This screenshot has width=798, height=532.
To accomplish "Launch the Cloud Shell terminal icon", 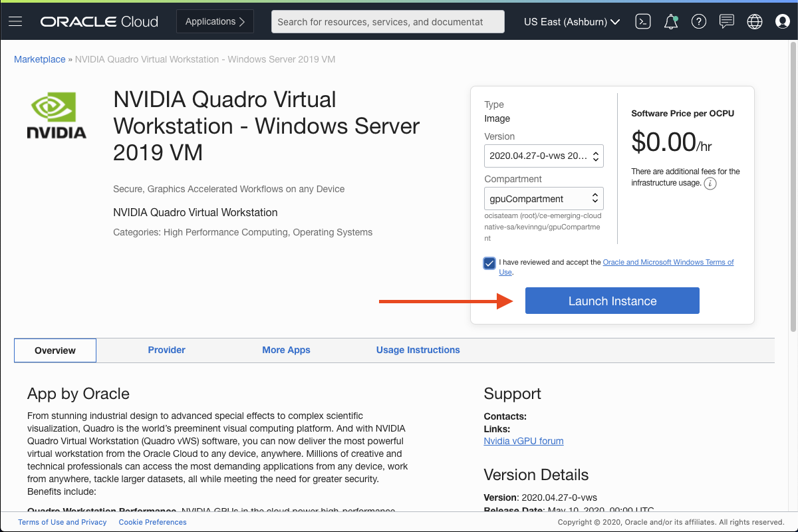I will tap(642, 21).
